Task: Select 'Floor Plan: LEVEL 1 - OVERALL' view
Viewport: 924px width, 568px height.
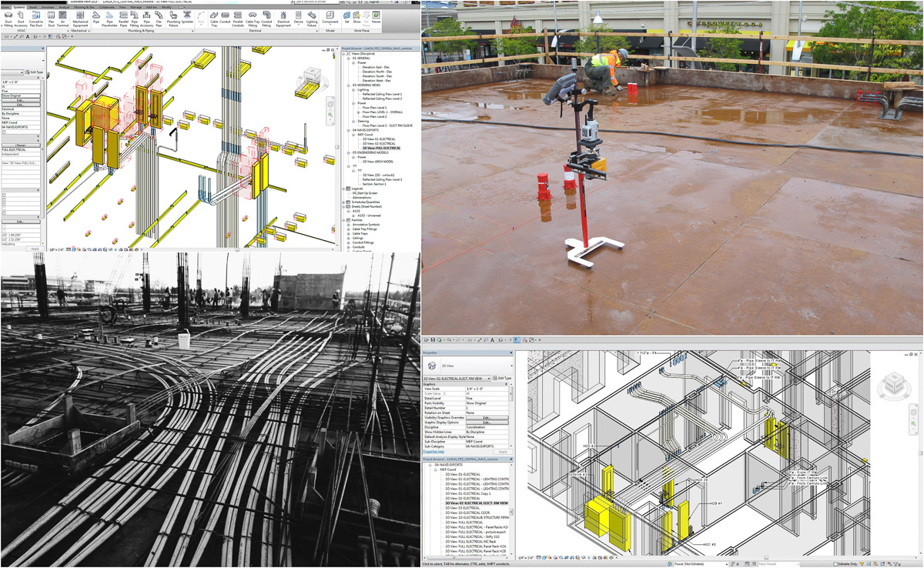Action: 383,112
